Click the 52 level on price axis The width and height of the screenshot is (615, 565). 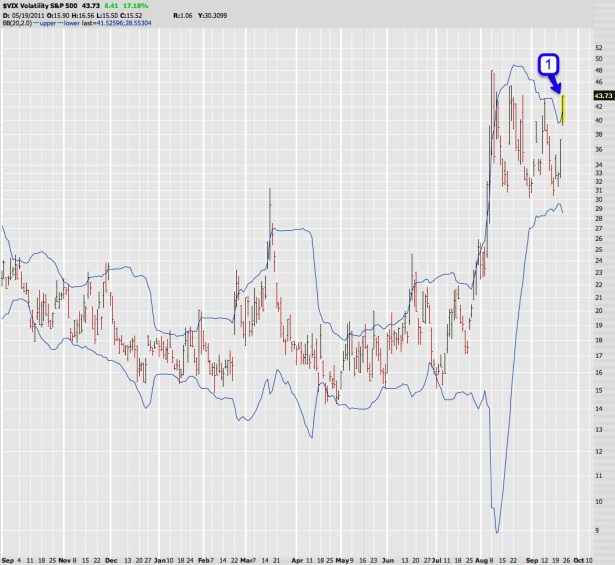(x=597, y=47)
